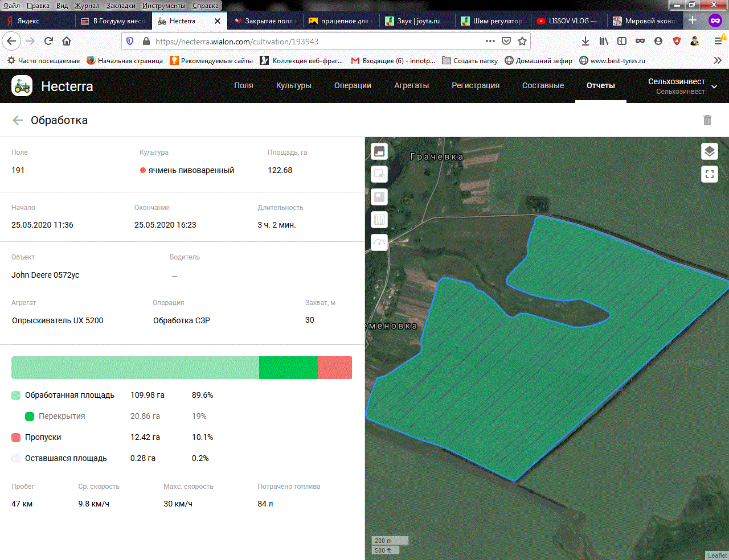The image size is (729, 560).
Task: Bookmark this page with the star icon
Action: tap(522, 41)
